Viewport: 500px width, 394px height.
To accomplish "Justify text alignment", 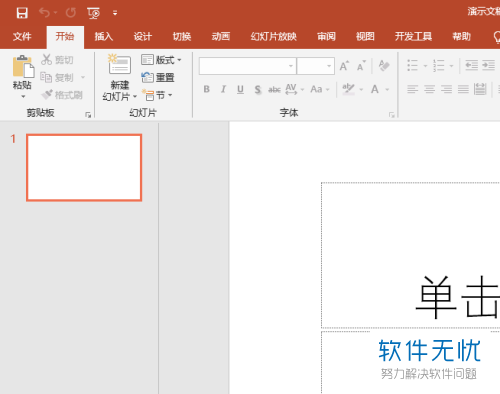I will [463, 89].
